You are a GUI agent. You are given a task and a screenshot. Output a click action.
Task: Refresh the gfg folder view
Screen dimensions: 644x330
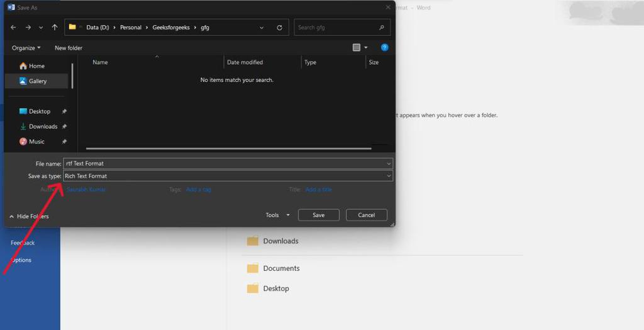(x=279, y=28)
